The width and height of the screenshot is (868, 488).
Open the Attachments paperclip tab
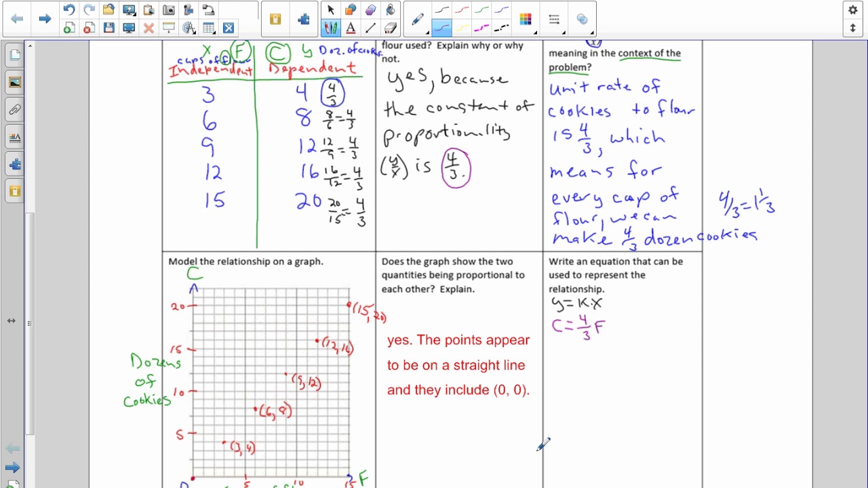[15, 109]
